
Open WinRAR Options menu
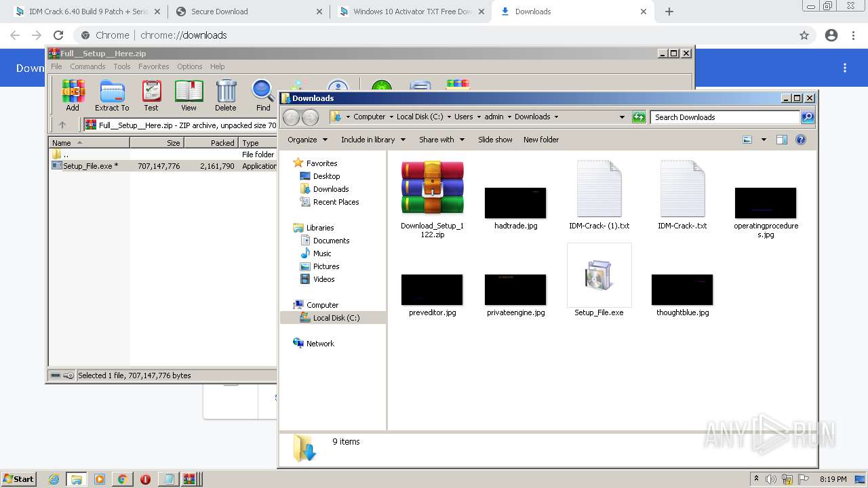click(x=190, y=66)
